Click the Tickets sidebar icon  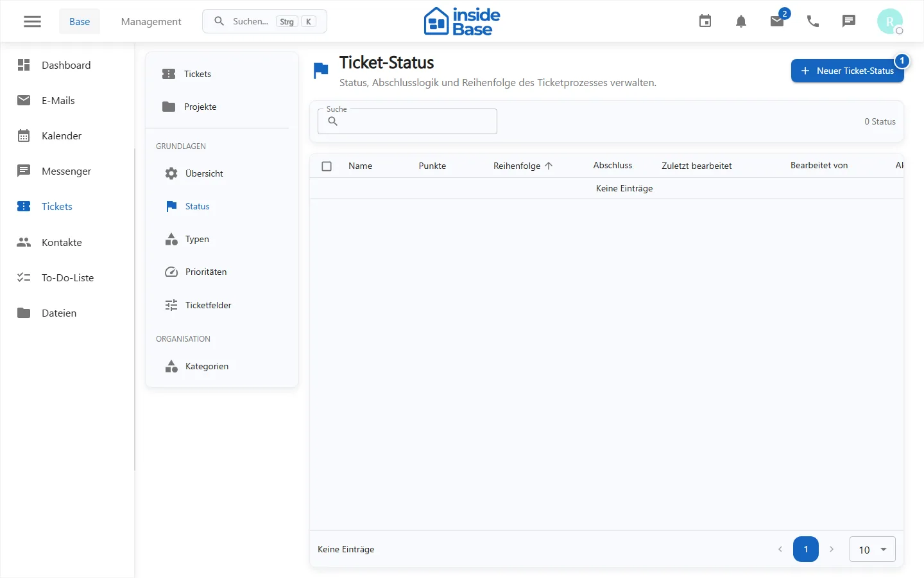click(24, 206)
